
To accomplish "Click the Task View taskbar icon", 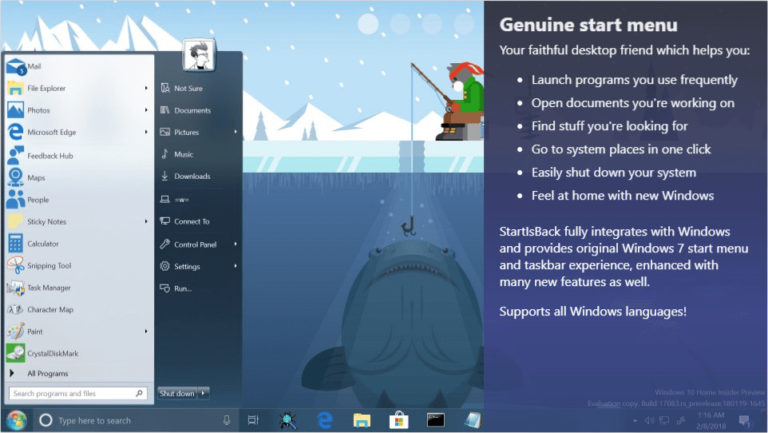I will [253, 420].
